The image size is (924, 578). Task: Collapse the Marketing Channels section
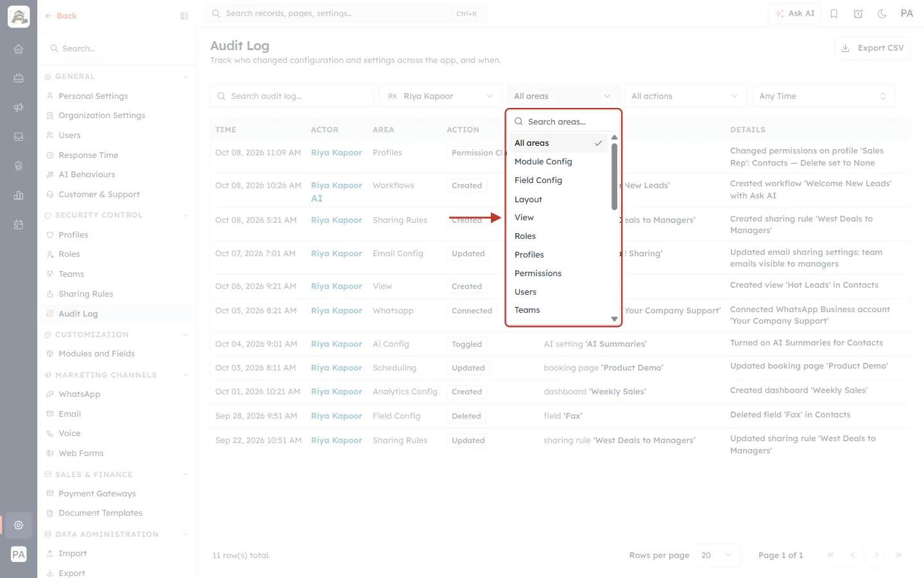[x=185, y=375]
